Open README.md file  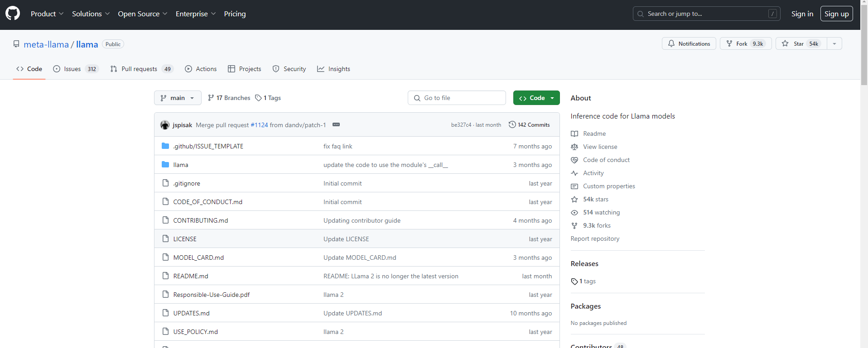[191, 276]
